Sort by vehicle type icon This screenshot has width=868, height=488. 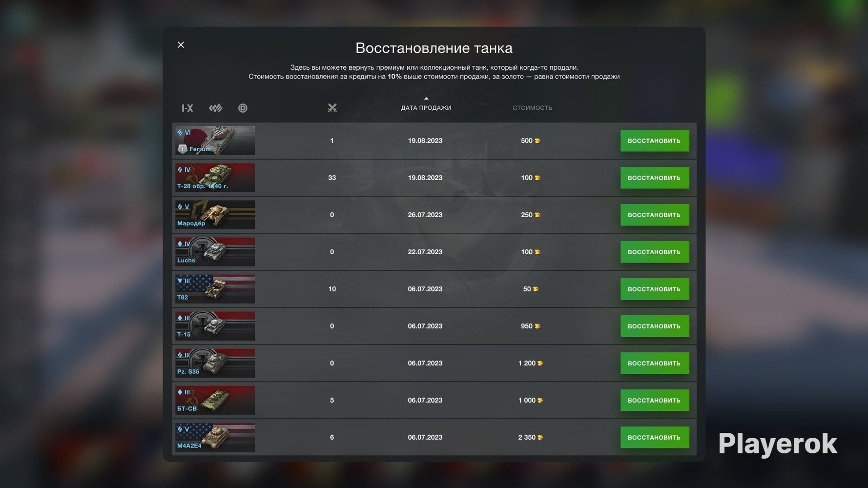216,108
